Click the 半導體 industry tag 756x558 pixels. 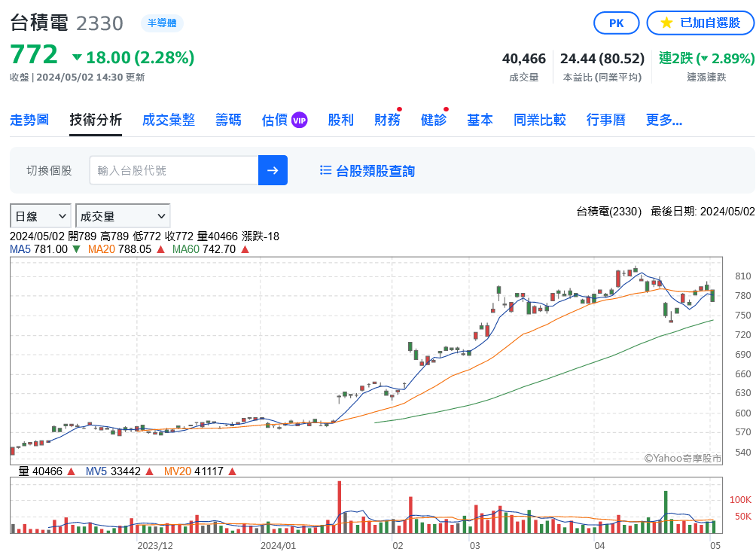(x=162, y=23)
